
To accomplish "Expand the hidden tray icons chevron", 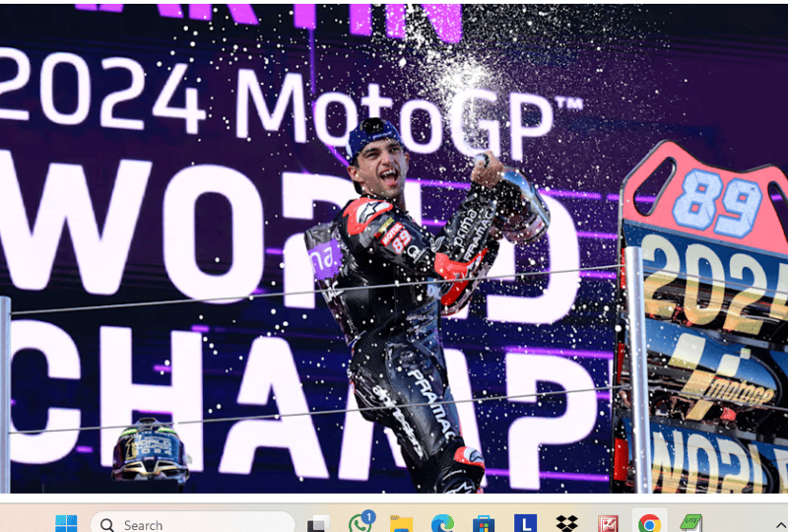I will [x=780, y=524].
